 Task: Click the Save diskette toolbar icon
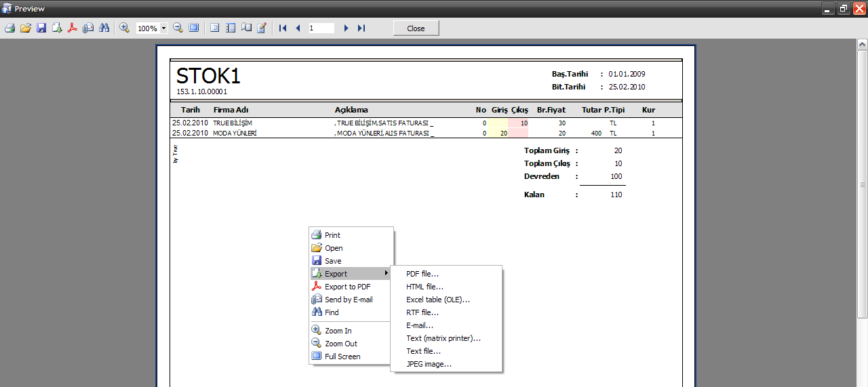tap(41, 28)
